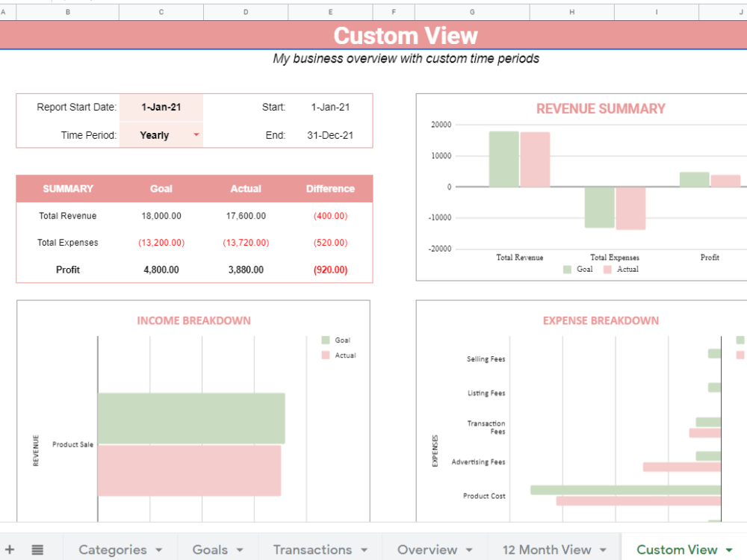Select the Income Breakdown chart
Image resolution: width=747 pixels, height=560 pixels.
[x=192, y=411]
